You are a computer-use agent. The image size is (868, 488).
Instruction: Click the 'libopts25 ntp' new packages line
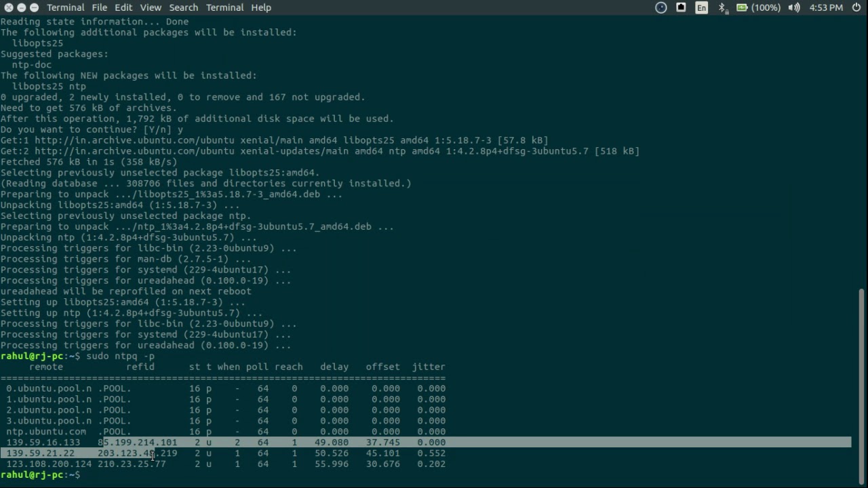[49, 86]
